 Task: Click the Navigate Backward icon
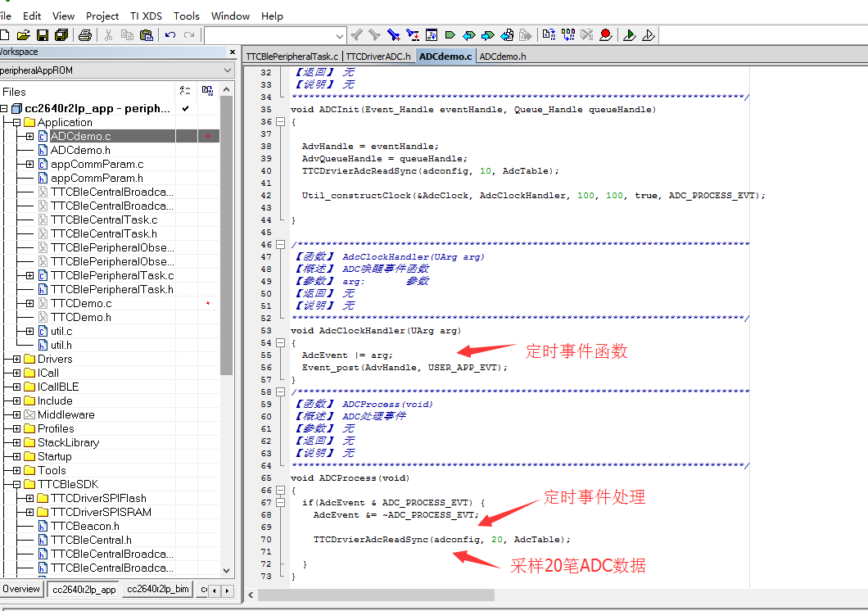pyautogui.click(x=507, y=35)
